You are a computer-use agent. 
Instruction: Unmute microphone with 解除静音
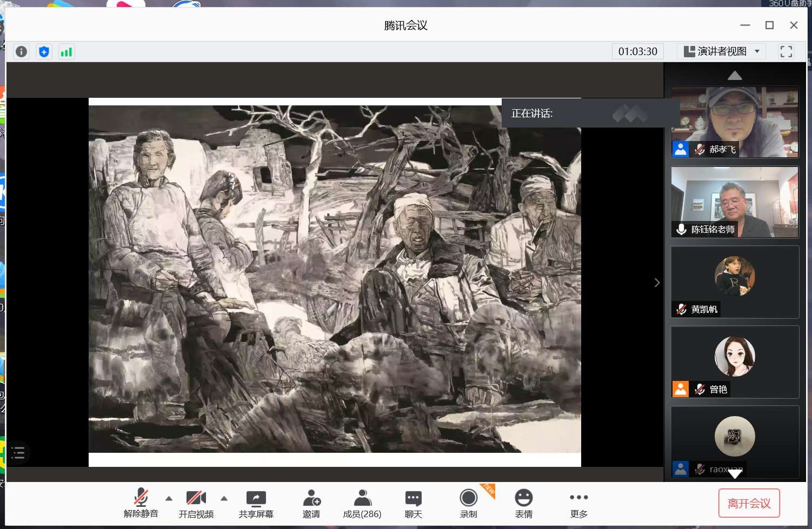(x=141, y=504)
